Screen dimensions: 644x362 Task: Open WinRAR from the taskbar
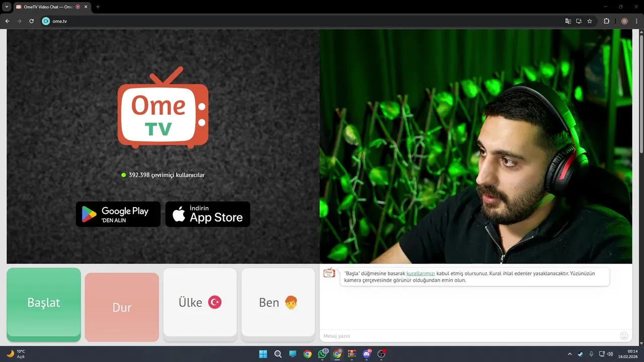tap(352, 354)
